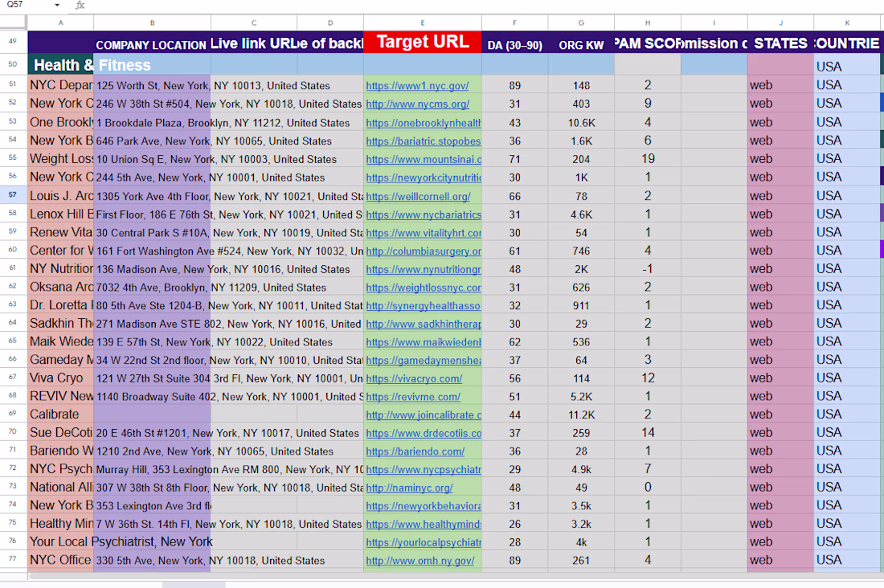Image resolution: width=884 pixels, height=588 pixels.
Task: Click the ORG KW header cell
Action: 581,44
